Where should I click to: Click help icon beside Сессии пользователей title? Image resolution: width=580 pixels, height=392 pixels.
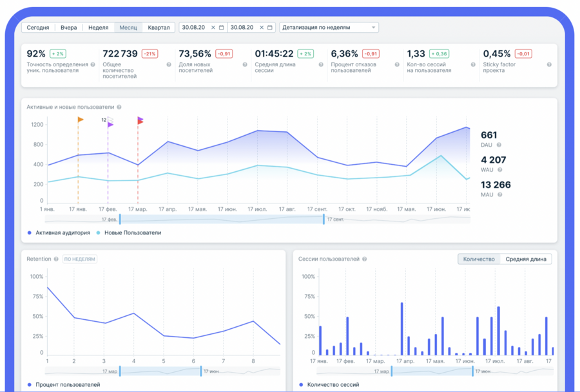click(365, 259)
